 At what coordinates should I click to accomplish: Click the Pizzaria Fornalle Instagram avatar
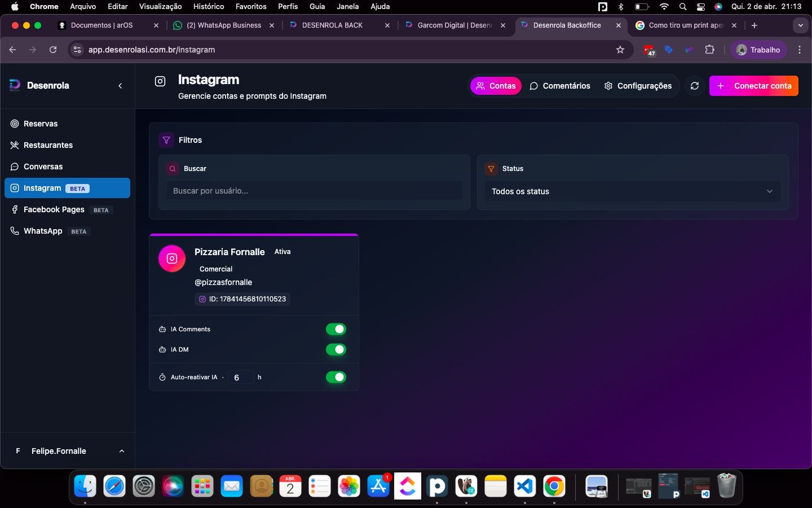point(172,259)
